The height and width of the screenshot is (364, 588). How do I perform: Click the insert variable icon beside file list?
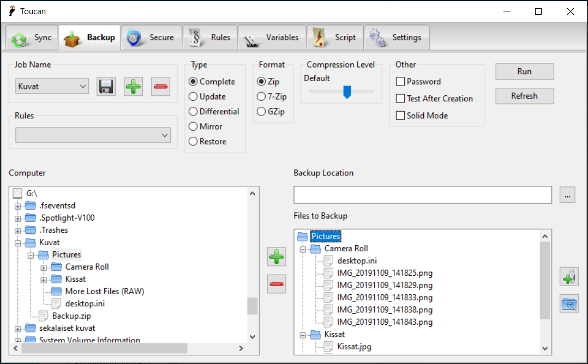tap(569, 277)
